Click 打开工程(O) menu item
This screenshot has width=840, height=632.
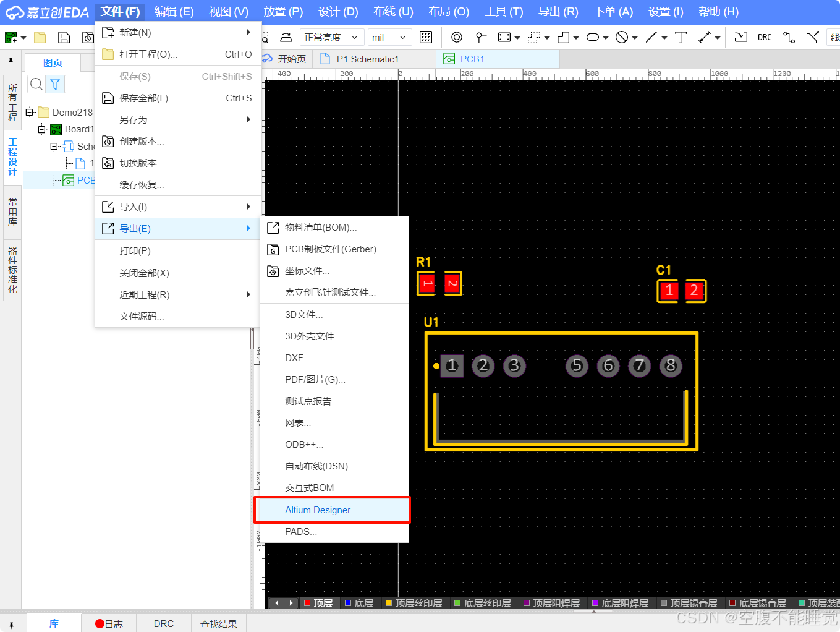178,54
